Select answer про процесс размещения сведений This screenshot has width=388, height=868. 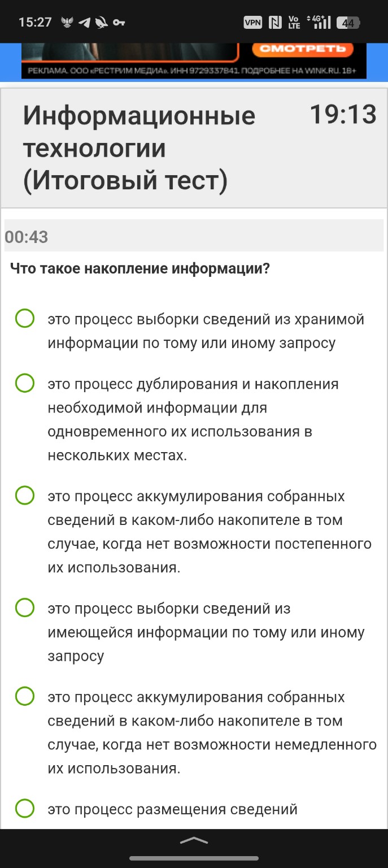pyautogui.click(x=24, y=809)
